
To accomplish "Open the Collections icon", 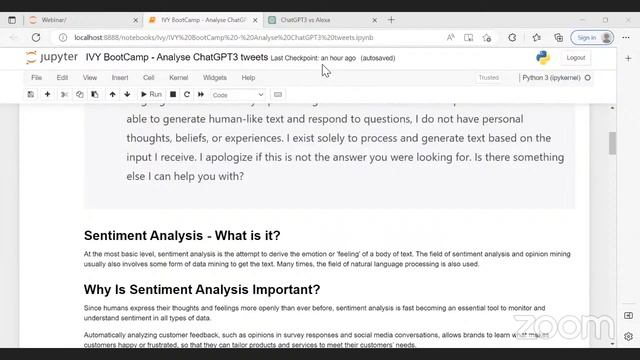I will 558,38.
